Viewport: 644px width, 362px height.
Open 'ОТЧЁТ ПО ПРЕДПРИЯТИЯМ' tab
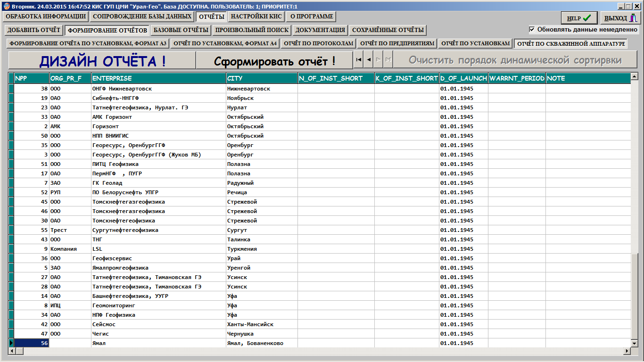pyautogui.click(x=397, y=43)
